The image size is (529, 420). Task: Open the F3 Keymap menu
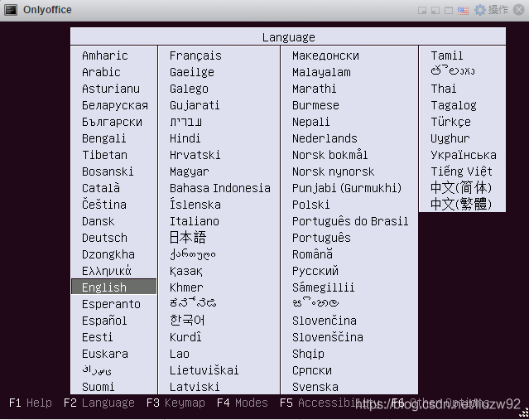(176, 403)
